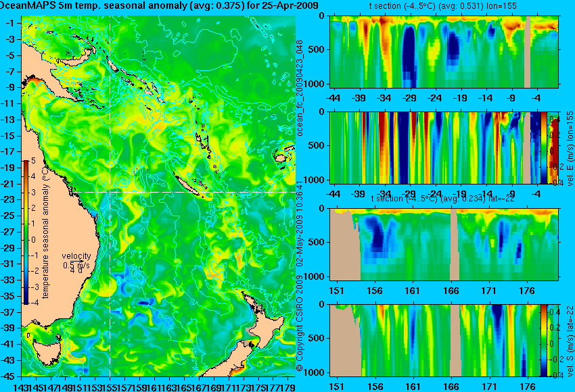
Task: Click the temperature seasonal anomaly colorbar
Action: [x=26, y=232]
